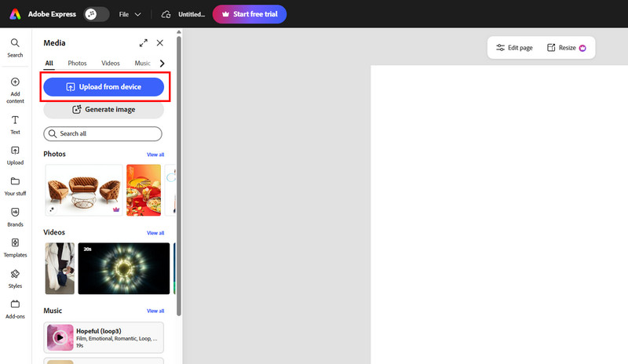Screen dimensions: 628x364
Task: Close the Media panel
Action: click(160, 43)
